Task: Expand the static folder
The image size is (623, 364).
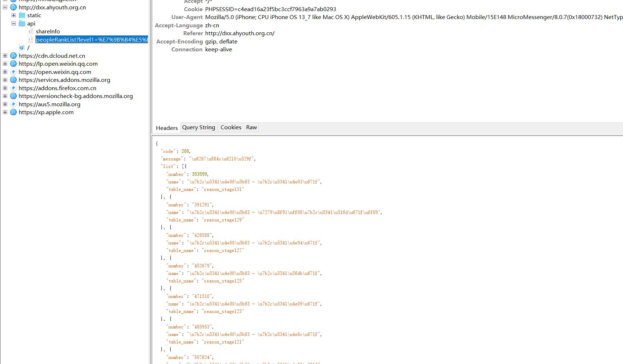Action: click(x=14, y=15)
